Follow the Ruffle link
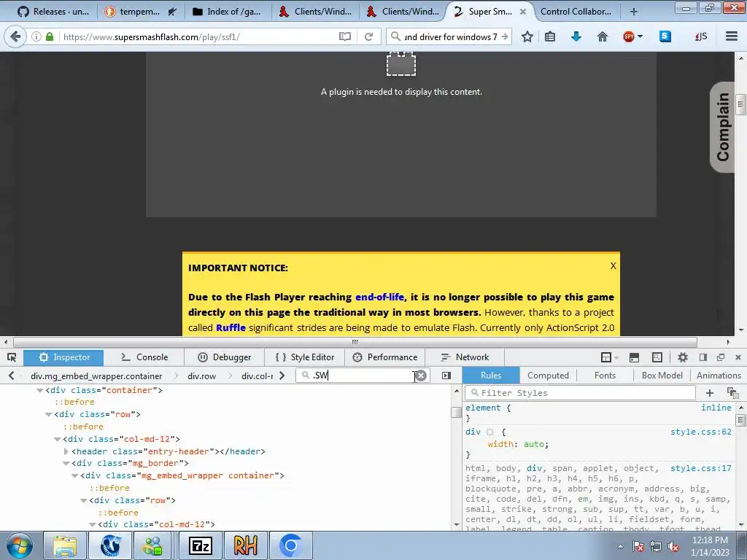747x560 pixels. point(231,327)
